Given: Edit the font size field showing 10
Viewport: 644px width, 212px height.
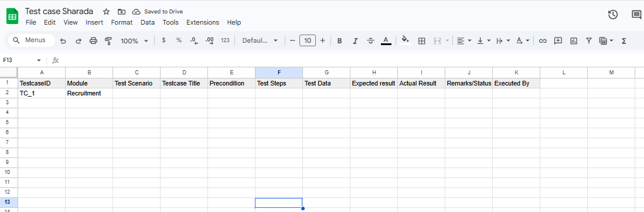Looking at the screenshot, I should click(308, 40).
